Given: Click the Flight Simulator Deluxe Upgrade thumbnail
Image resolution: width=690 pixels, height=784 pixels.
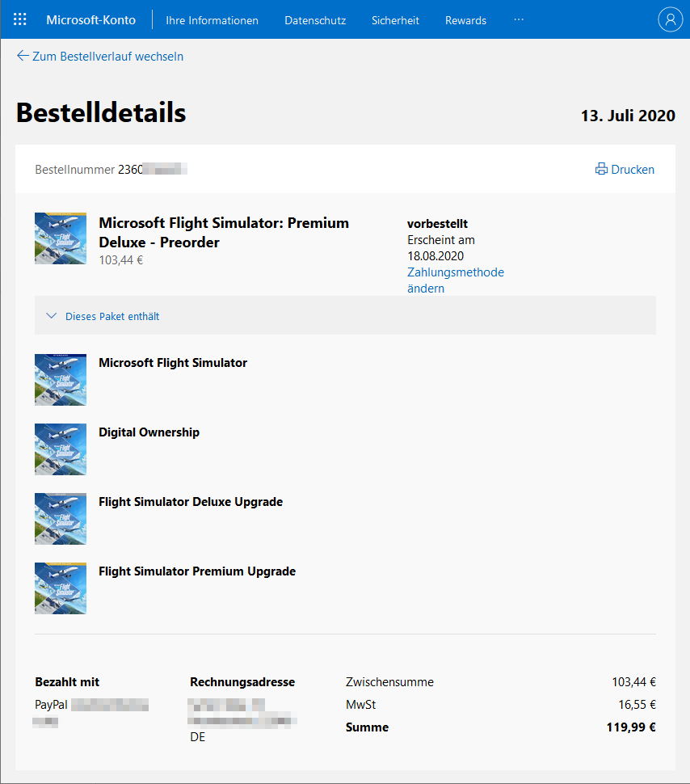Looking at the screenshot, I should (61, 519).
